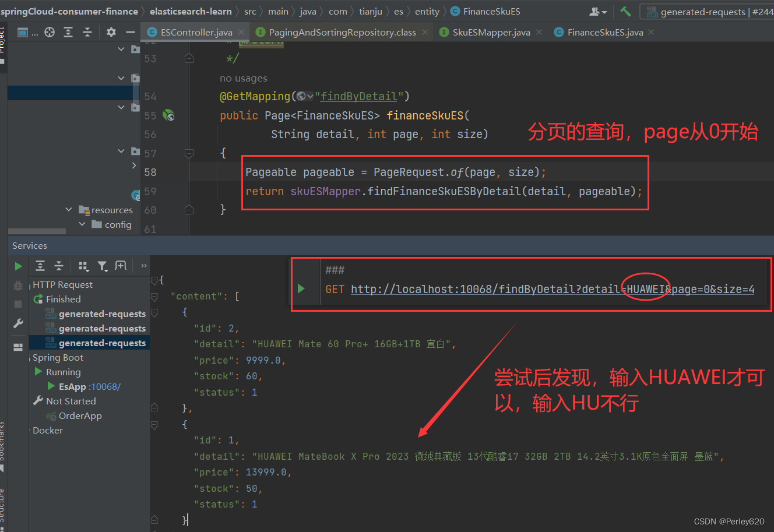The height and width of the screenshot is (532, 774).
Task: Select the Docker node in Services
Action: (x=48, y=430)
